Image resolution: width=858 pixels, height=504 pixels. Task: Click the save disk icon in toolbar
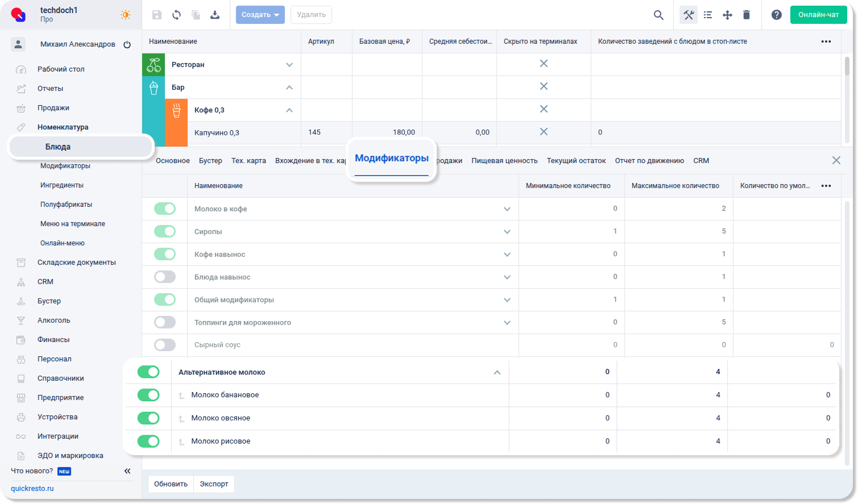(x=157, y=15)
